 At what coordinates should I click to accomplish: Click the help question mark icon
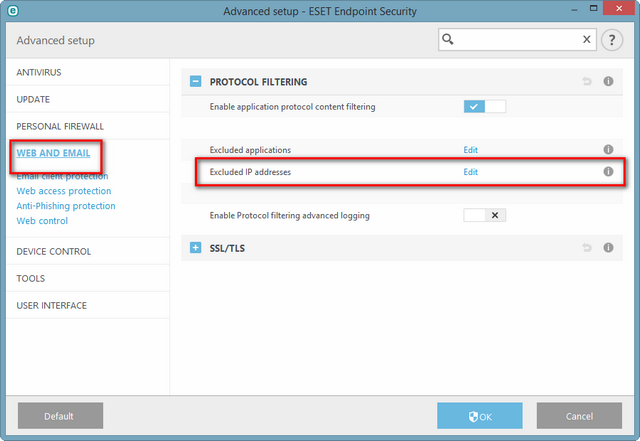611,40
